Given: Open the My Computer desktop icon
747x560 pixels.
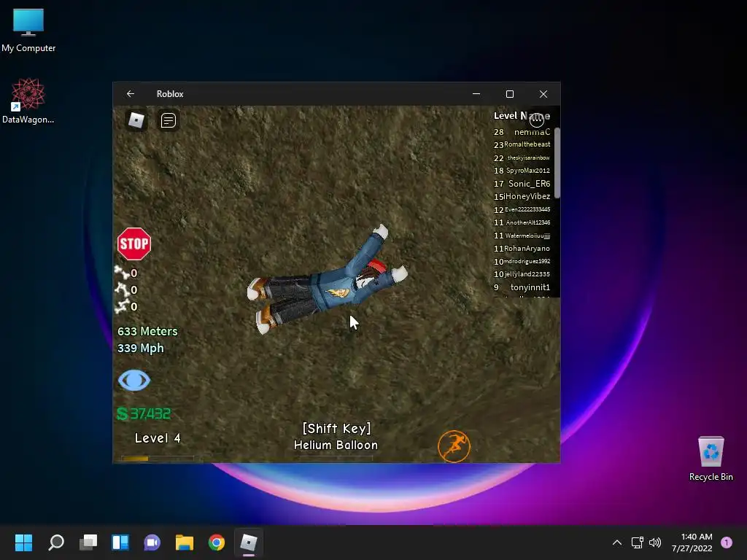Looking at the screenshot, I should (28, 31).
